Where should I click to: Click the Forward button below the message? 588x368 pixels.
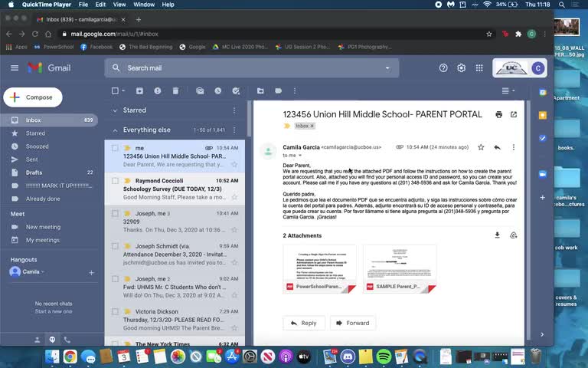(352, 323)
